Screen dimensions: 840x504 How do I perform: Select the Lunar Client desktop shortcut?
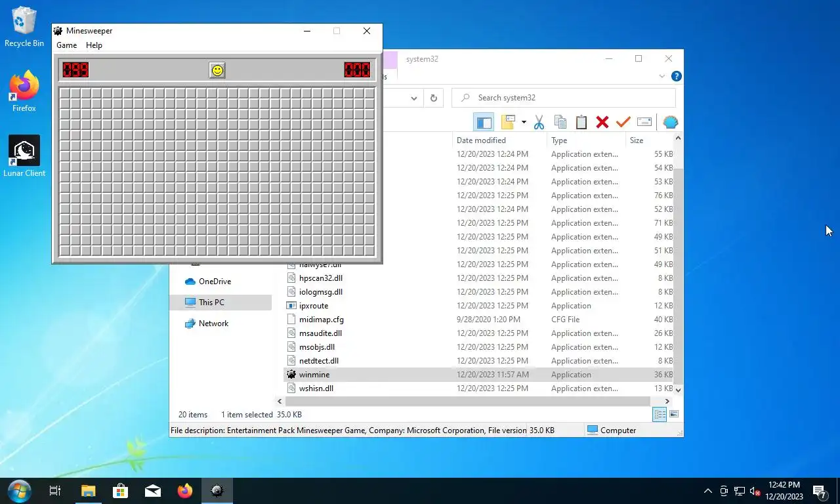(x=24, y=156)
